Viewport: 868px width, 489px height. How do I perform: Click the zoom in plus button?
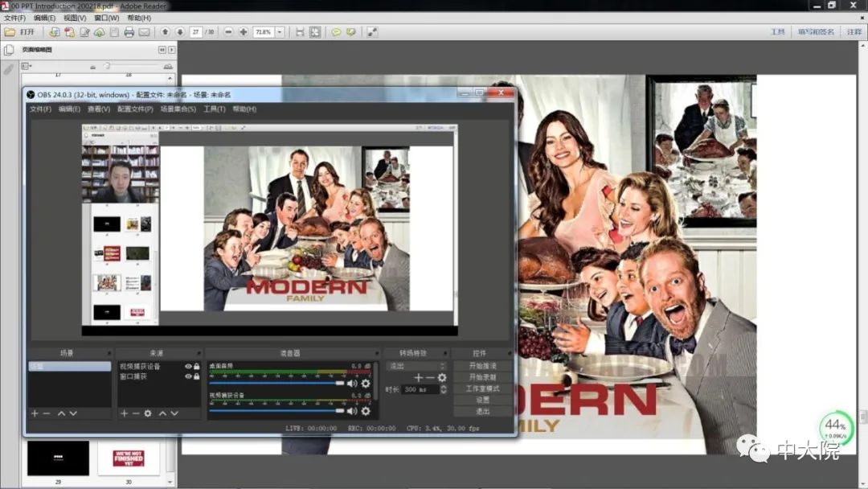pos(244,32)
